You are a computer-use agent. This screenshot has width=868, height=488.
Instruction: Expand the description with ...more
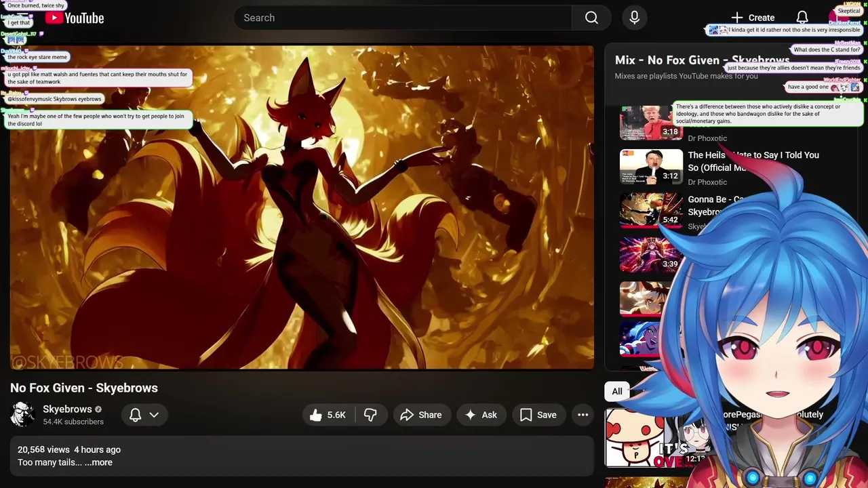99,462
